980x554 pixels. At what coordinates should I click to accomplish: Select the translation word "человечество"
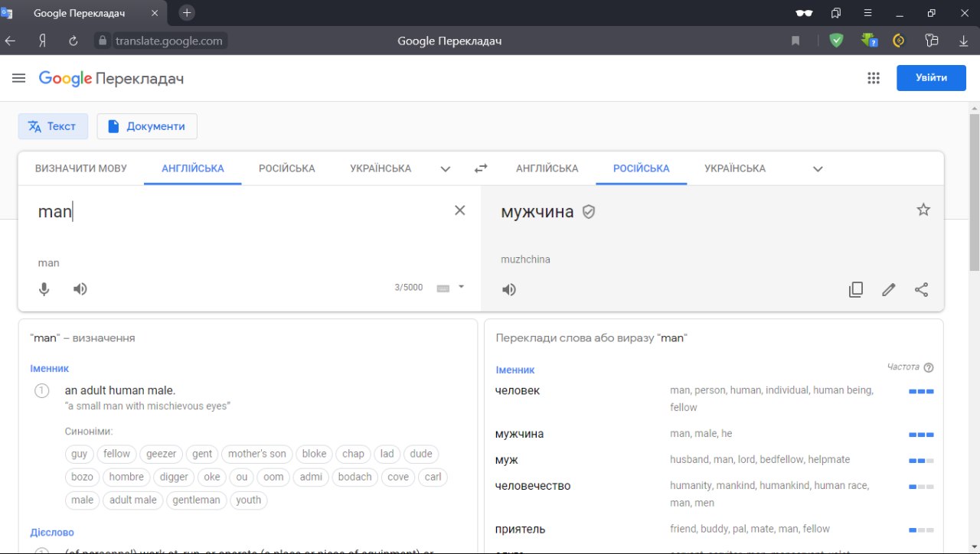tap(533, 486)
